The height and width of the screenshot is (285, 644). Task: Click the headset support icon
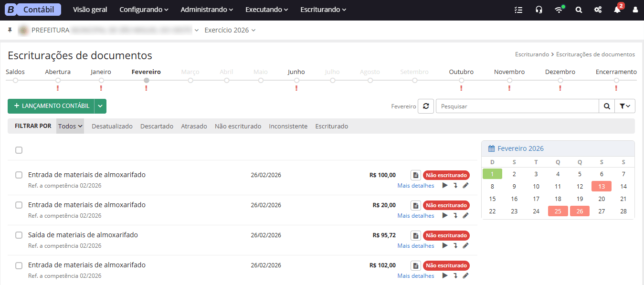[x=539, y=10]
